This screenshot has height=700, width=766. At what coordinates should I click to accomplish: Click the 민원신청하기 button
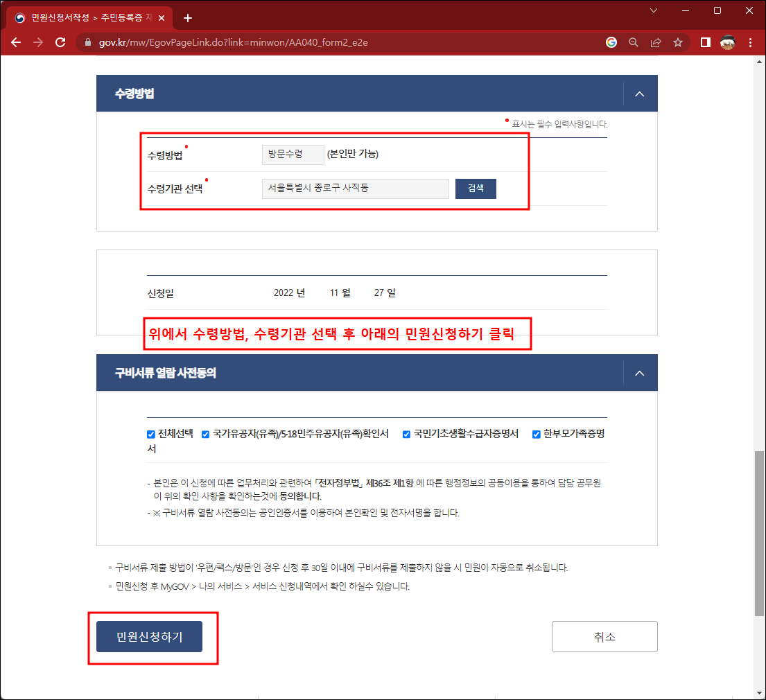pos(148,636)
